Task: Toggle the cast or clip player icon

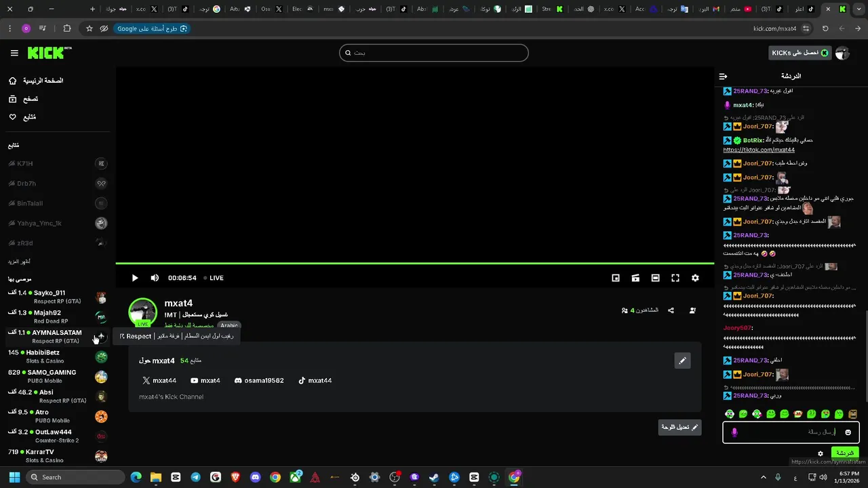Action: [x=635, y=278]
